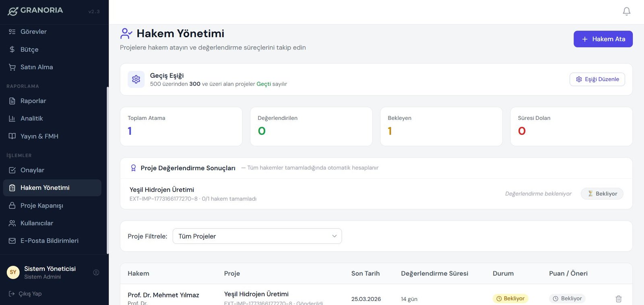Click the Hakem Yönetimi header person icon
The width and height of the screenshot is (644, 305).
(x=126, y=33)
